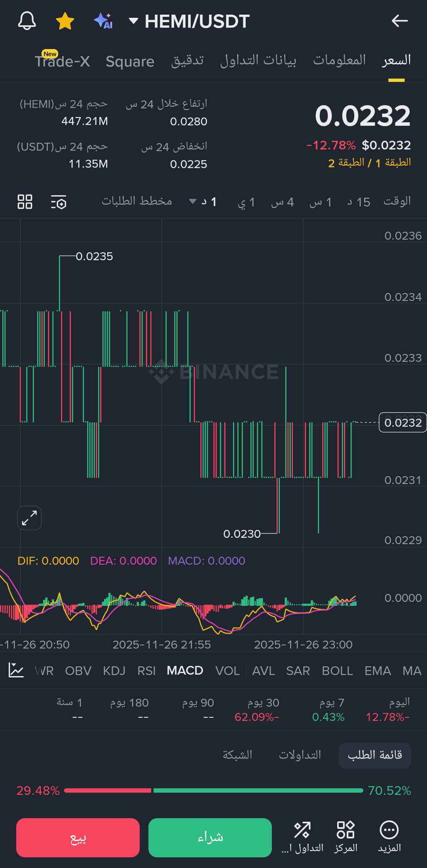Select الوقت line chart mode
The height and width of the screenshot is (868, 427).
[x=397, y=201]
